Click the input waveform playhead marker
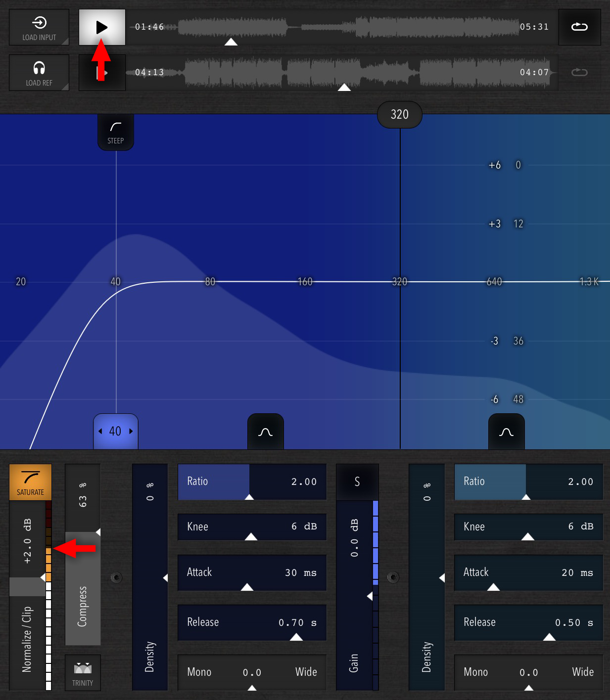610x700 pixels. coord(231,42)
